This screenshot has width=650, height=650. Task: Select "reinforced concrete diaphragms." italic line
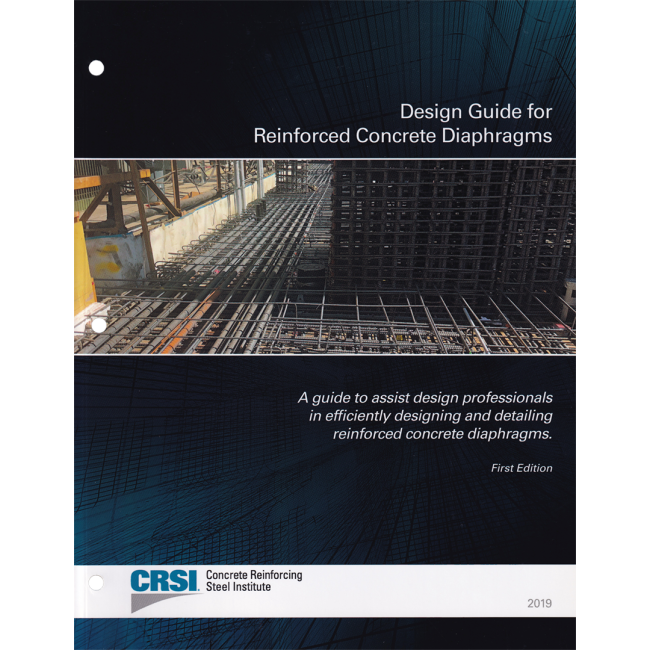(443, 434)
